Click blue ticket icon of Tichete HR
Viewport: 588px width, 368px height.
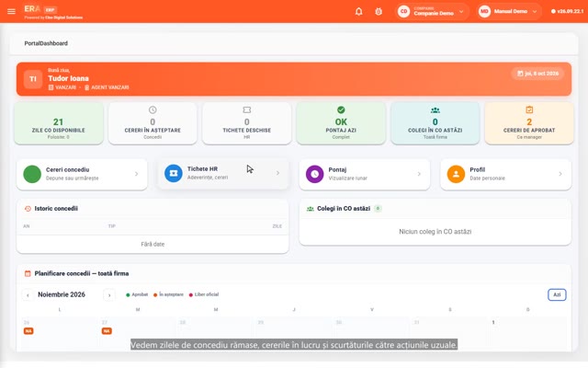pyautogui.click(x=174, y=174)
